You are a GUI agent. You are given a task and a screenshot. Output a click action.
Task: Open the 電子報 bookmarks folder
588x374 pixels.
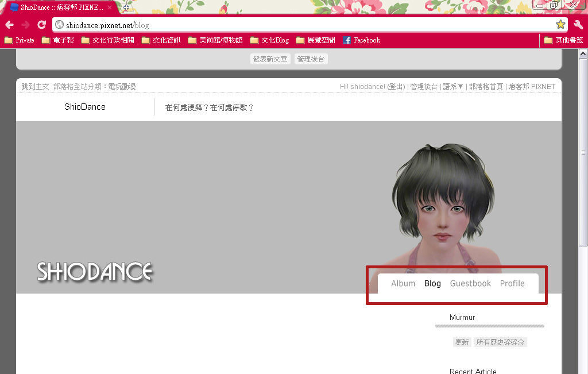tap(58, 40)
